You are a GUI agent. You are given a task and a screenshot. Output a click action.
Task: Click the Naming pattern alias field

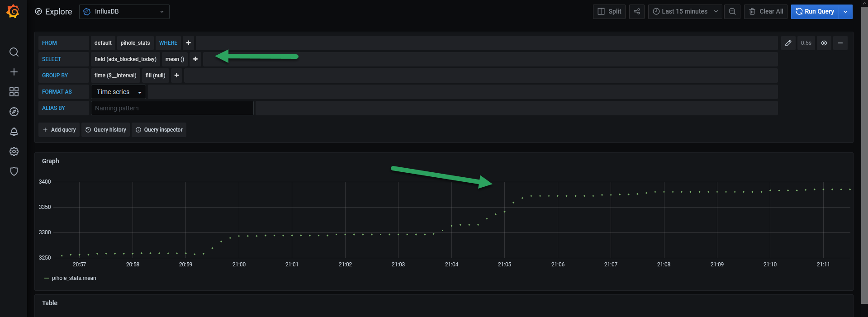click(172, 108)
